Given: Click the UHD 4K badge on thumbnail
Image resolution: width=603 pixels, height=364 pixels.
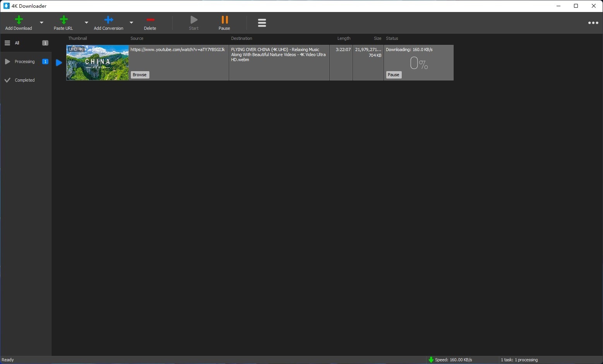Looking at the screenshot, I should click(76, 49).
